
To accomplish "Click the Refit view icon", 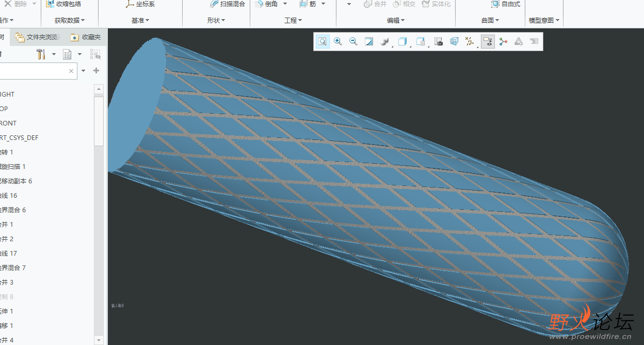I will [x=323, y=42].
